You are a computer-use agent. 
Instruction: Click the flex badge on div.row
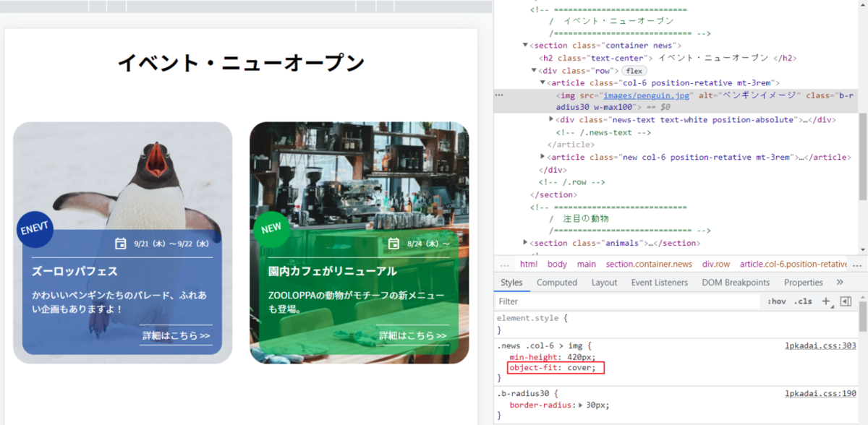(634, 71)
